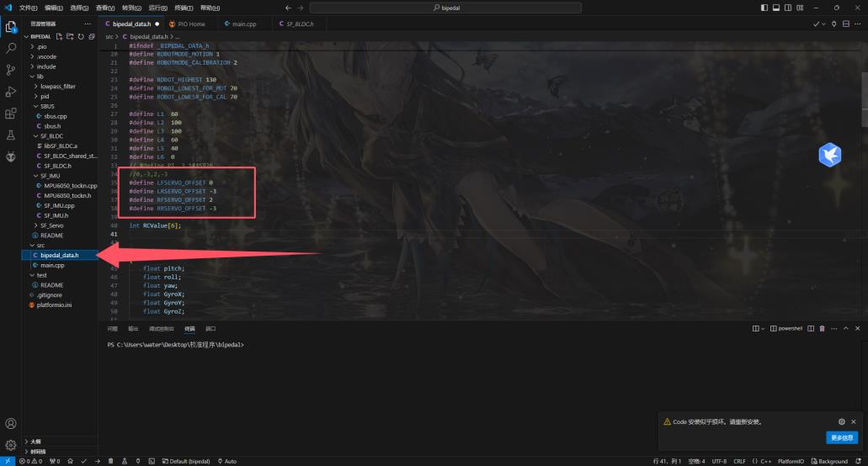This screenshot has width=868, height=466.
Task: Expand the SF_Servo folder
Action: [x=52, y=225]
